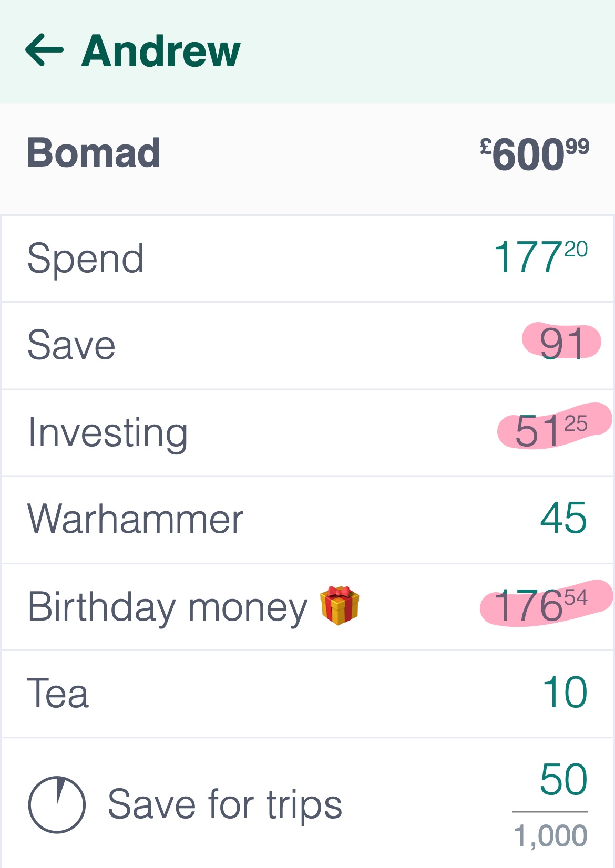
Task: Tap the £600.99 total balance
Action: click(x=535, y=154)
